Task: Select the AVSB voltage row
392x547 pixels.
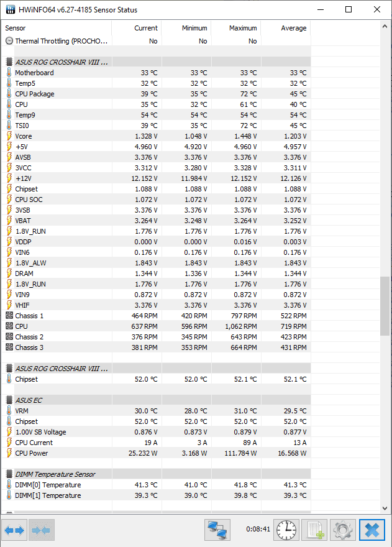Action: pyautogui.click(x=156, y=157)
